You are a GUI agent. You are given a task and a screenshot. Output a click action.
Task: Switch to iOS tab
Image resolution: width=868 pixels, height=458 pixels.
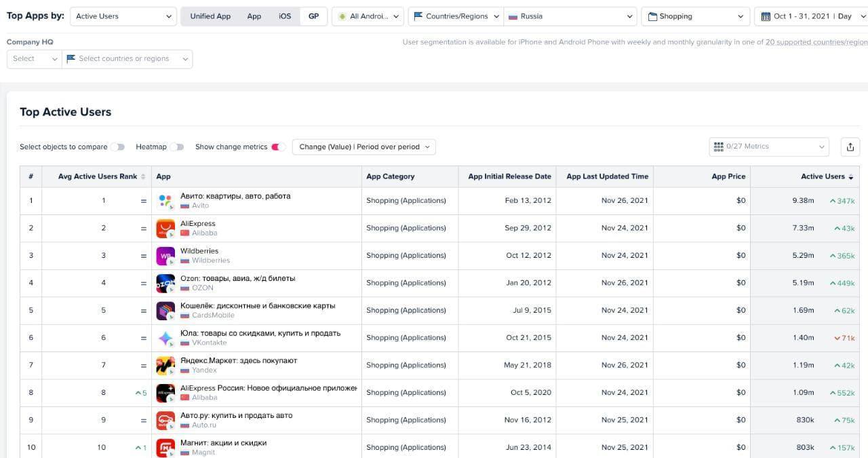coord(285,16)
